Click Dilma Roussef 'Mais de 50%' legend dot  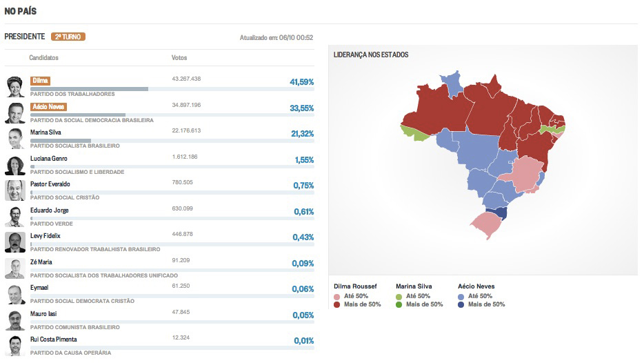[x=337, y=304]
